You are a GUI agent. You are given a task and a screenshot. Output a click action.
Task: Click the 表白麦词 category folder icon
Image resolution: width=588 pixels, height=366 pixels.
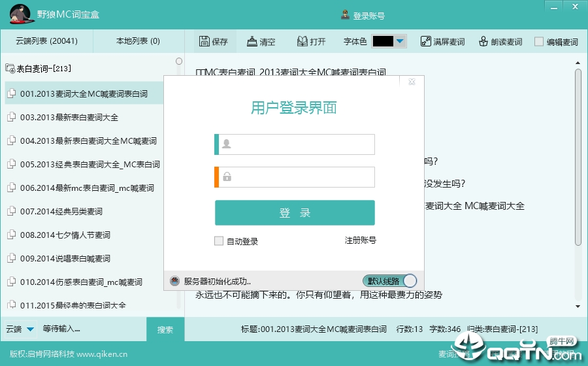10,69
